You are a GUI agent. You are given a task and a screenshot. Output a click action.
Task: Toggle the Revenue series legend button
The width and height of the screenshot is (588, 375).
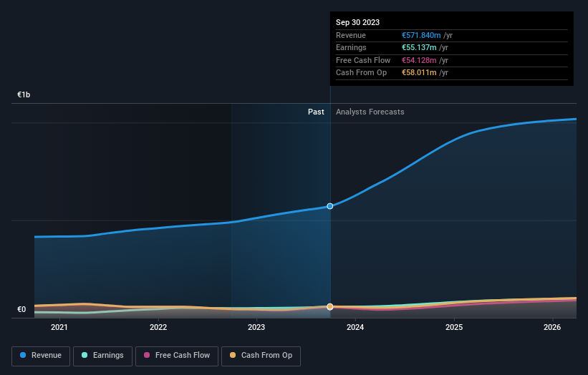click(41, 356)
